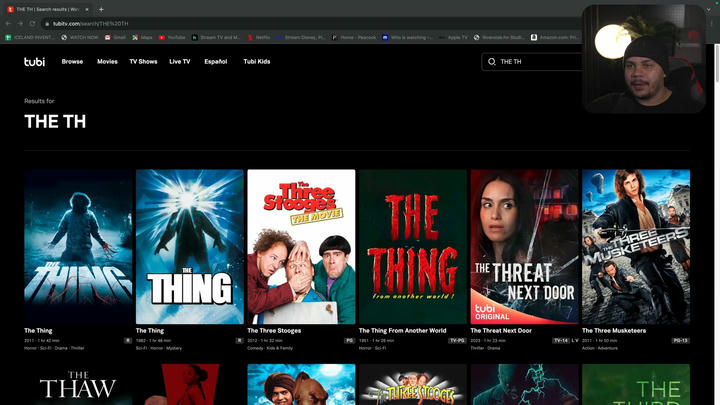Image resolution: width=720 pixels, height=405 pixels.
Task: Click 'Comedy · Kids & Family' genre text
Action: coord(270,348)
